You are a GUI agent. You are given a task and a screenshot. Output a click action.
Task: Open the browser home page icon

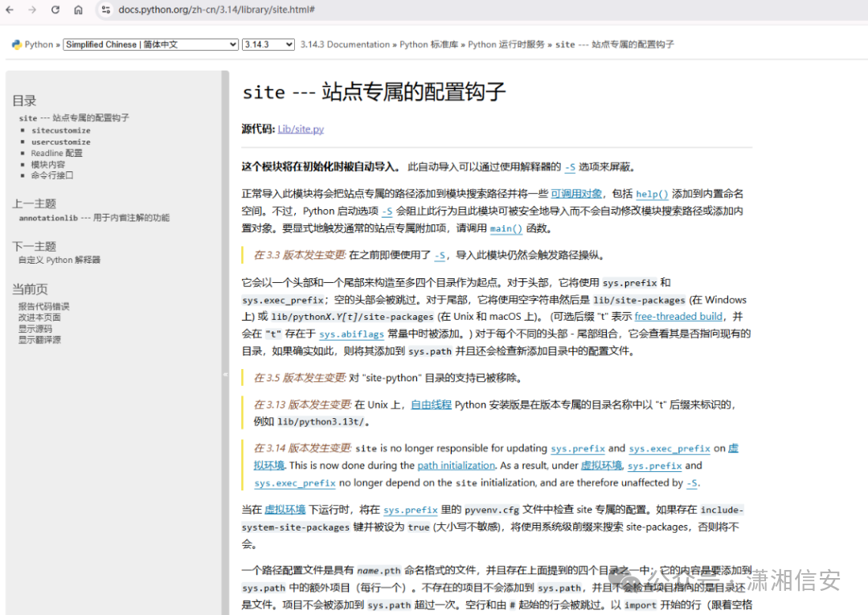pos(78,11)
